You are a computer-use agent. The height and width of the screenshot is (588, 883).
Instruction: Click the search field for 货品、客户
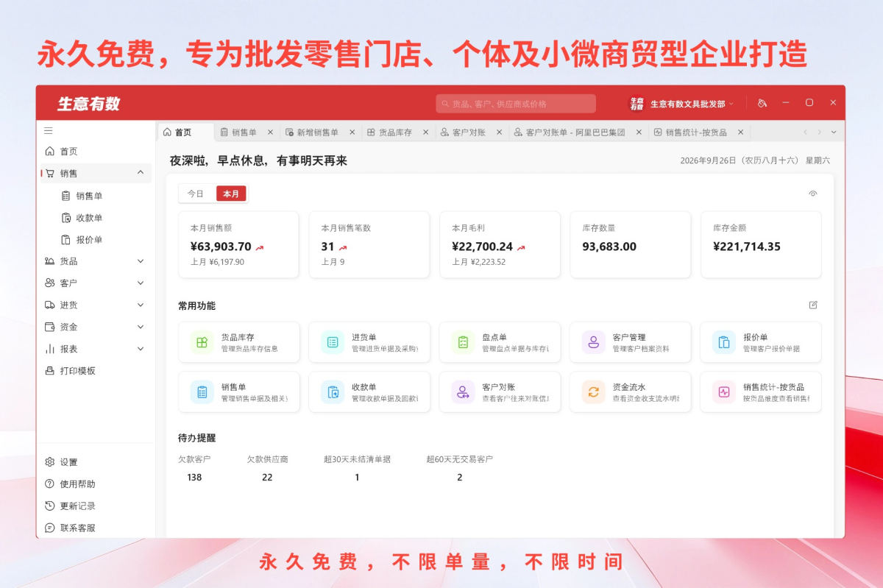coord(516,104)
